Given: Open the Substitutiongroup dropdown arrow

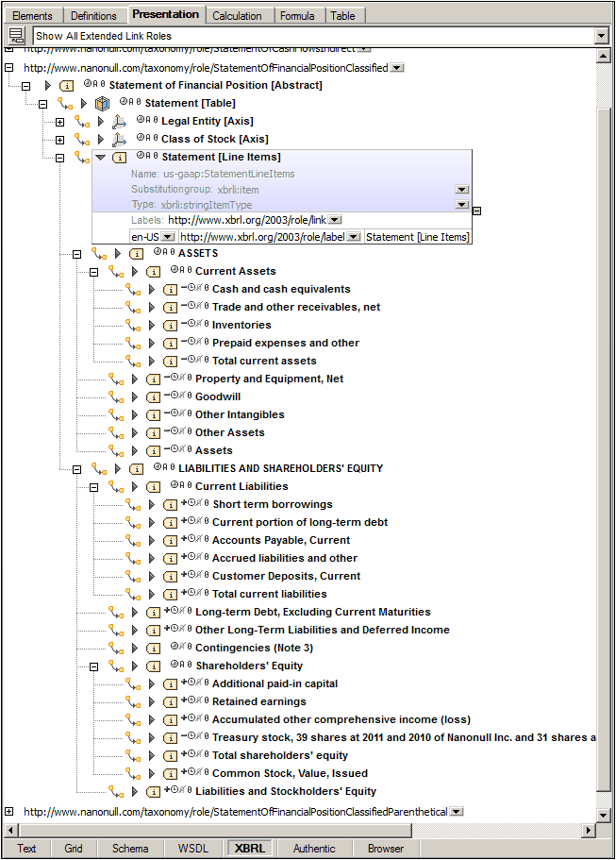Looking at the screenshot, I should 461,190.
